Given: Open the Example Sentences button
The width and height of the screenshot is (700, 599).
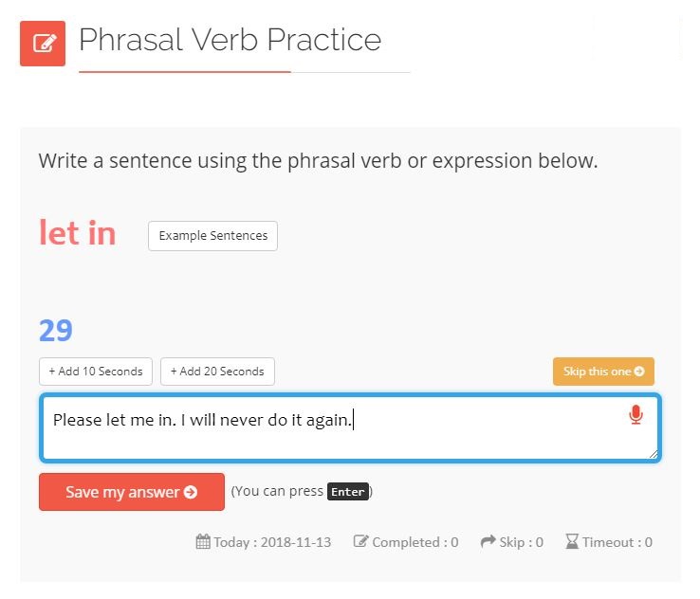Looking at the screenshot, I should coord(212,236).
